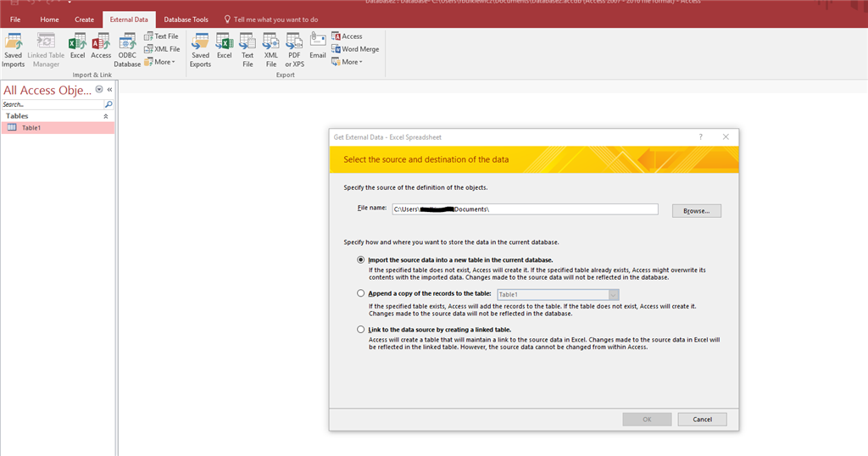The image size is (868, 456).
Task: Export via Email
Action: tap(318, 46)
